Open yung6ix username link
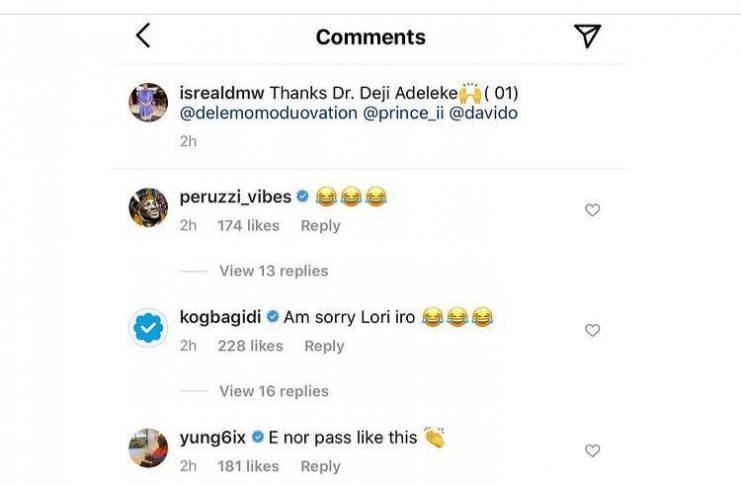741x486 pixels. tap(212, 437)
